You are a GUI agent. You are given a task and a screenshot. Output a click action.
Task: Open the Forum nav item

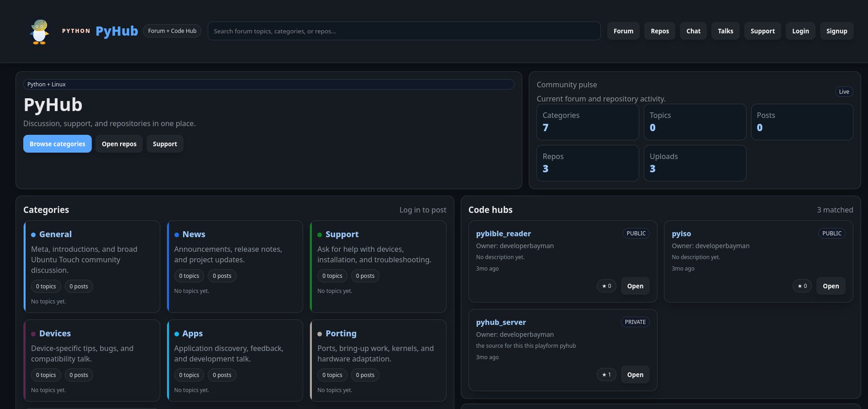coord(623,31)
